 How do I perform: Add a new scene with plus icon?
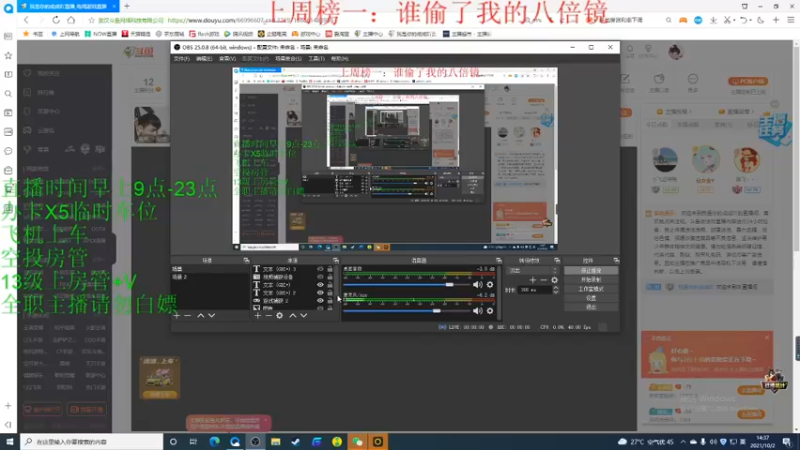(x=177, y=316)
